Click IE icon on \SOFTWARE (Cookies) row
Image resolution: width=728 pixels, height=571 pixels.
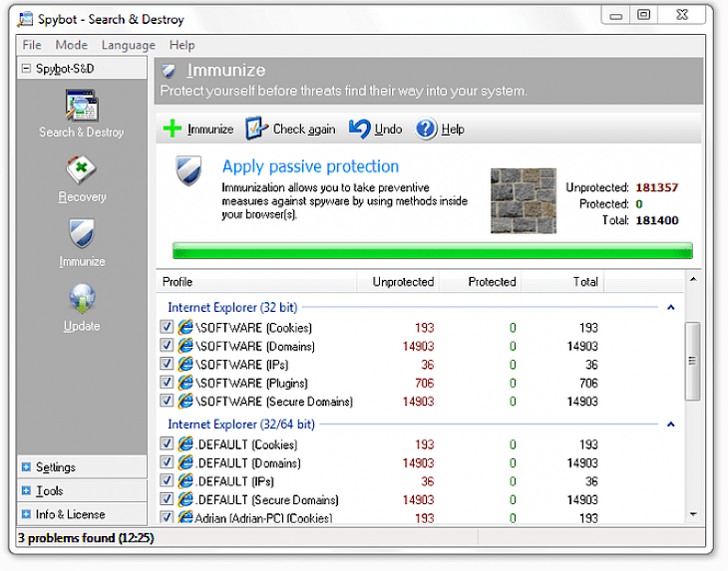click(x=185, y=327)
